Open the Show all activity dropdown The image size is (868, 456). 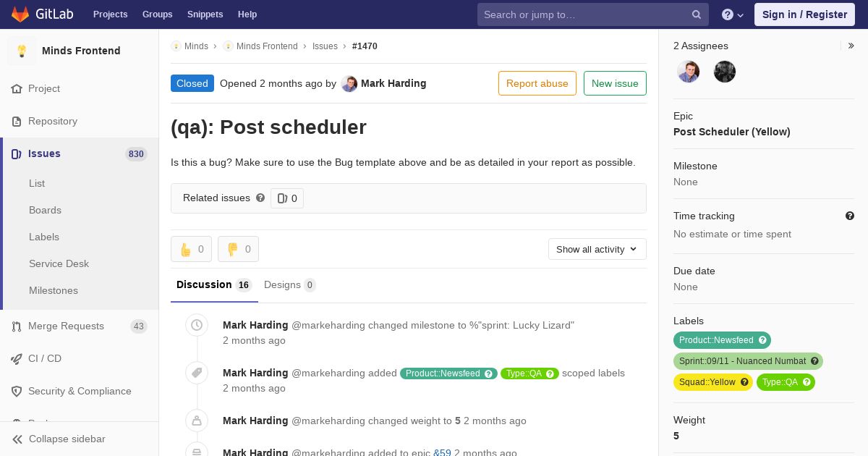point(597,249)
